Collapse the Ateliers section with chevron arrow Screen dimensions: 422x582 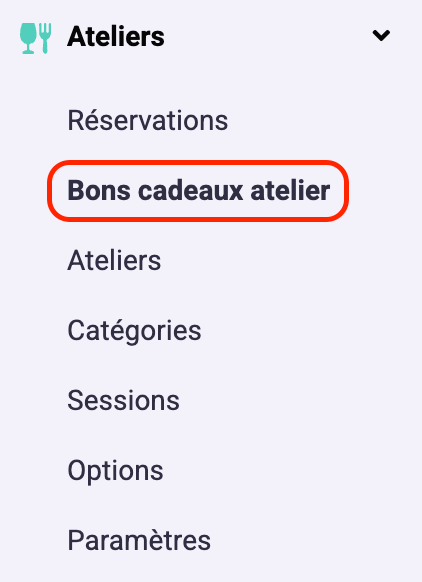coord(381,36)
